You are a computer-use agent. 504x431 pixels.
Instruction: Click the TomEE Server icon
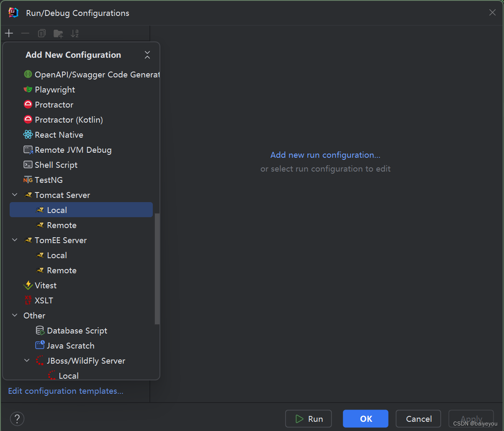(x=28, y=240)
